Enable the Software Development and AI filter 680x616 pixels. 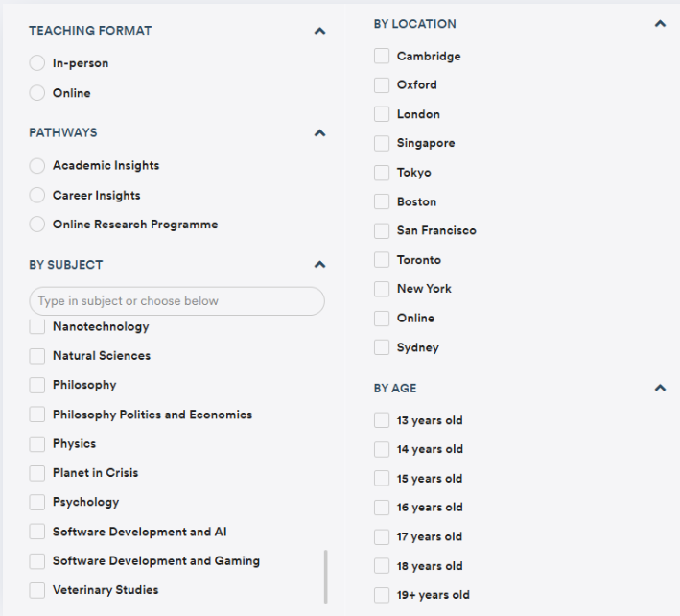(37, 532)
